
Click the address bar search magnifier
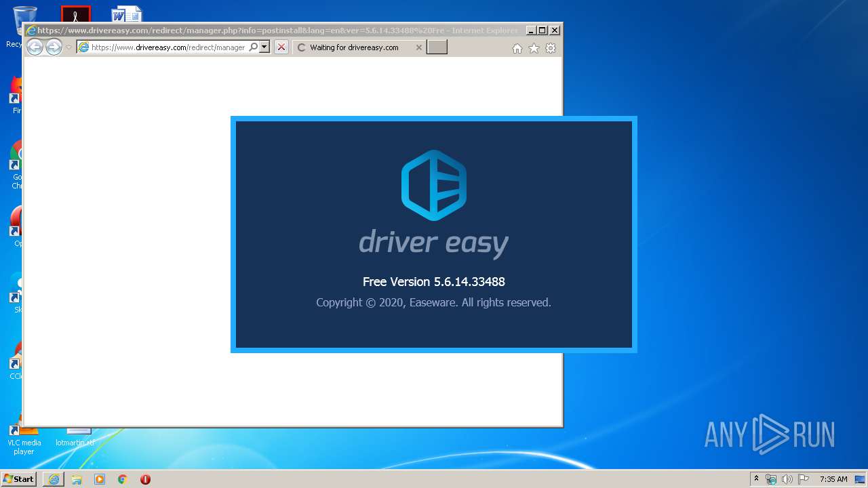(x=254, y=47)
